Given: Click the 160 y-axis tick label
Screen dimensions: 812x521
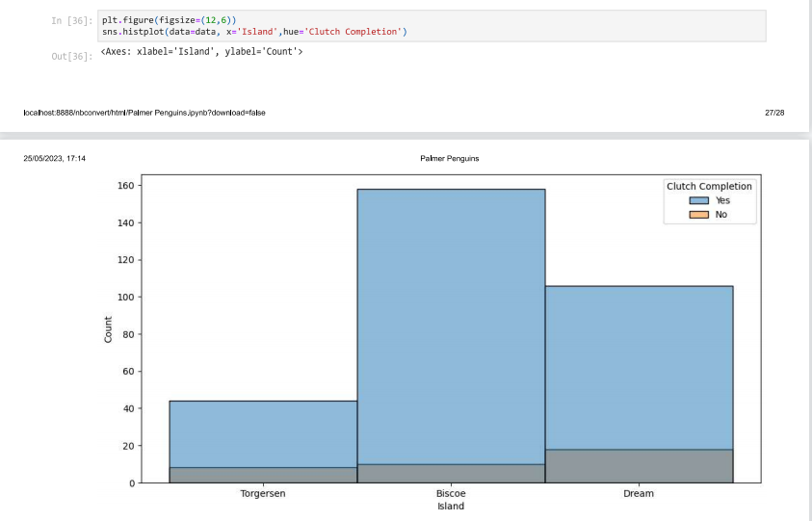Looking at the screenshot, I should (x=126, y=186).
